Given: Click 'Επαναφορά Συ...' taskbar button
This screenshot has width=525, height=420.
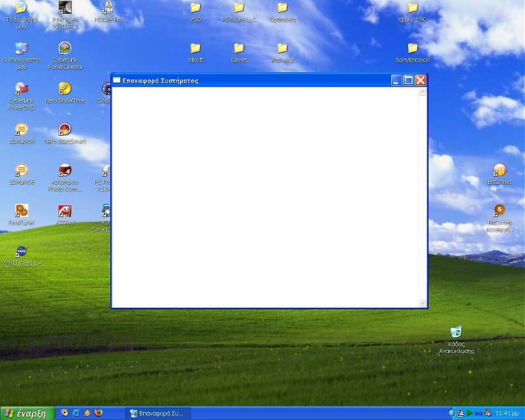Looking at the screenshot, I should coord(158,413).
